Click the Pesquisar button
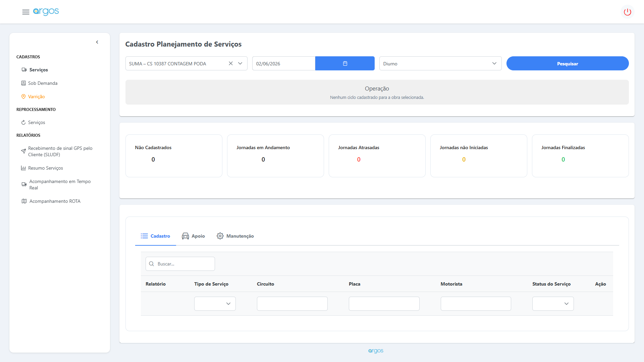Viewport: 644px width, 362px height. click(x=568, y=63)
